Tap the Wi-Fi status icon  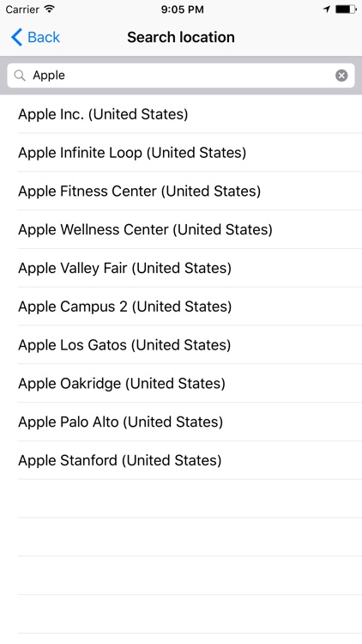click(x=50, y=9)
